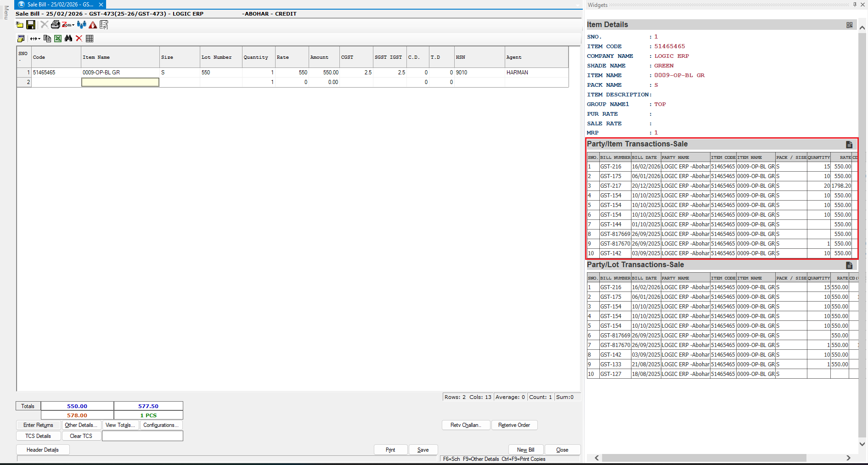Image resolution: width=868 pixels, height=465 pixels.
Task: Click the Item Name cell in row 2
Action: [120, 82]
